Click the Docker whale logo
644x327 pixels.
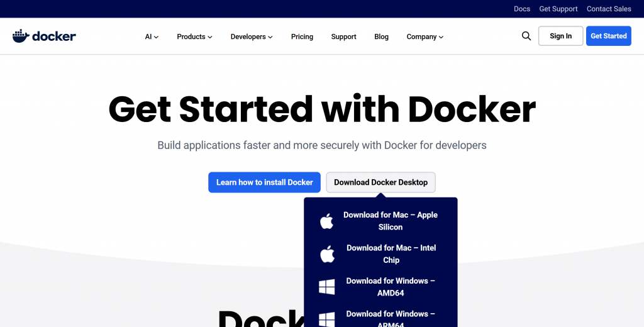point(44,36)
